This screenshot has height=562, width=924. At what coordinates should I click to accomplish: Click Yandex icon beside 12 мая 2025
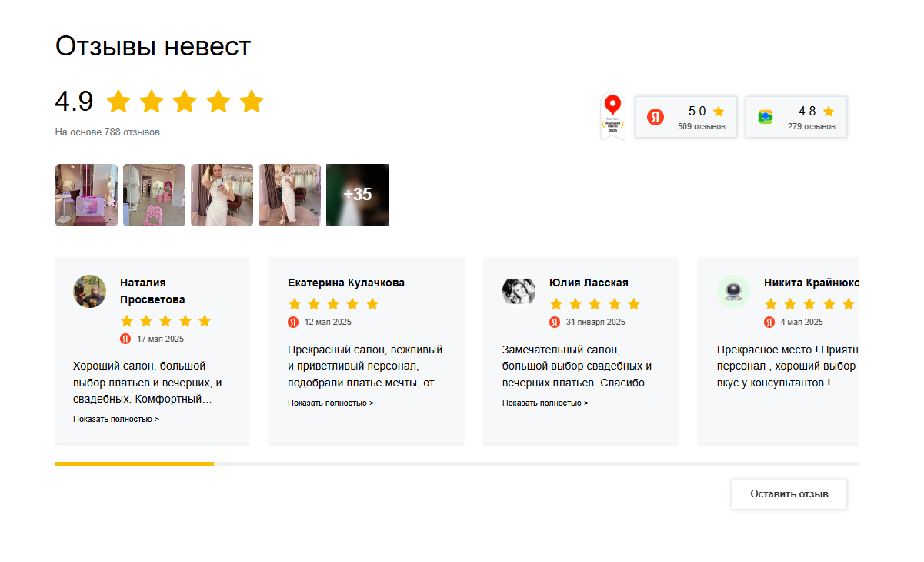tap(293, 322)
